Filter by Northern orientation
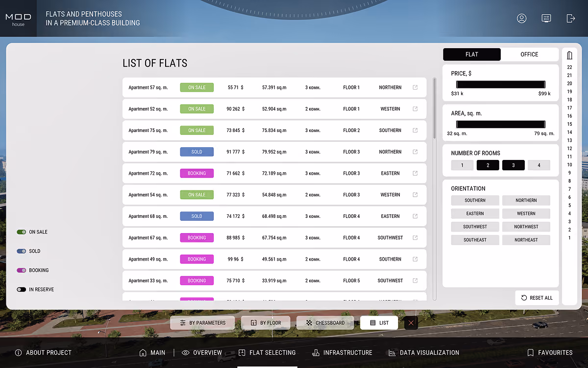Screen dimensions: 588x368 pos(526,200)
